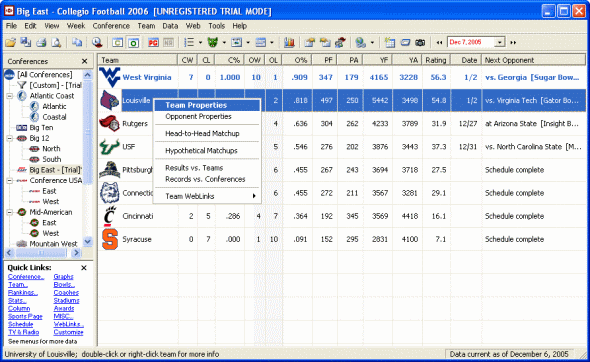
Task: Click the green mascot face toolbar icon
Action: 213,43
